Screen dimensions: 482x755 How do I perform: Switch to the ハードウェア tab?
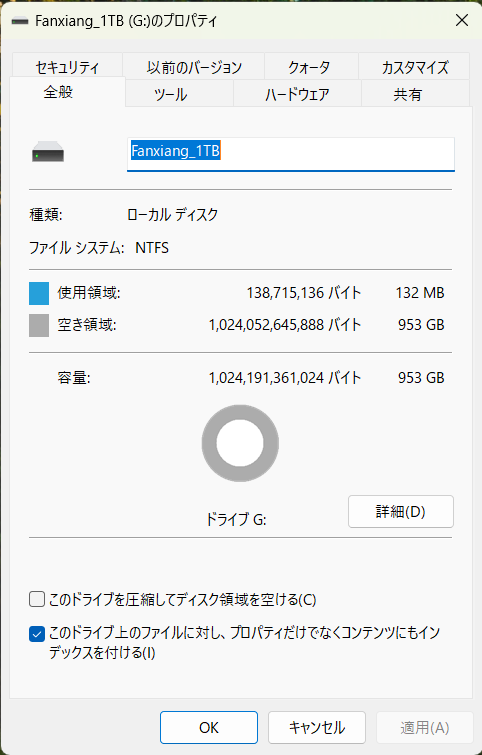[297, 94]
